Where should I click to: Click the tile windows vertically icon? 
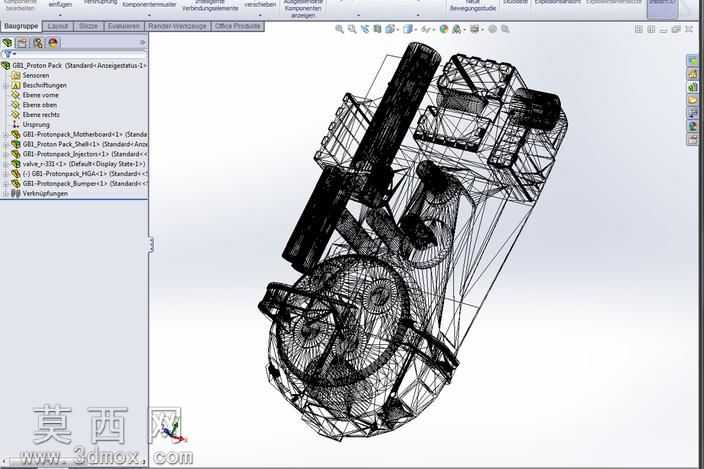click(x=651, y=29)
